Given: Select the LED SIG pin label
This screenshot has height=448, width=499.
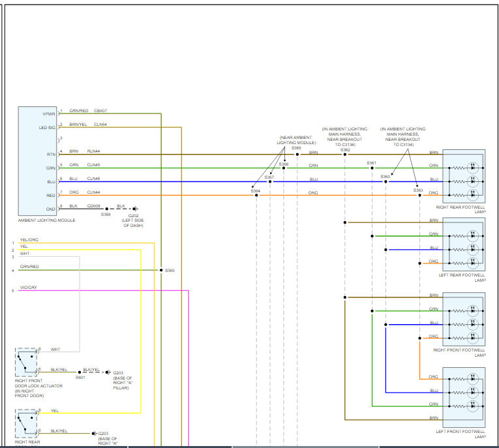Looking at the screenshot, I should coord(48,127).
